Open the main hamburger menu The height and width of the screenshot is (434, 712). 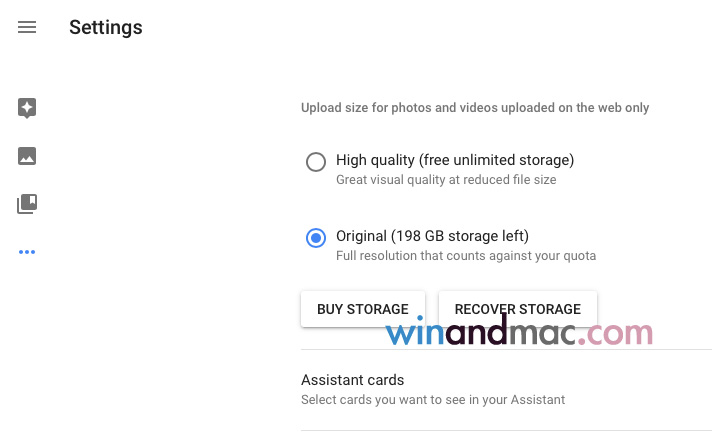(27, 28)
